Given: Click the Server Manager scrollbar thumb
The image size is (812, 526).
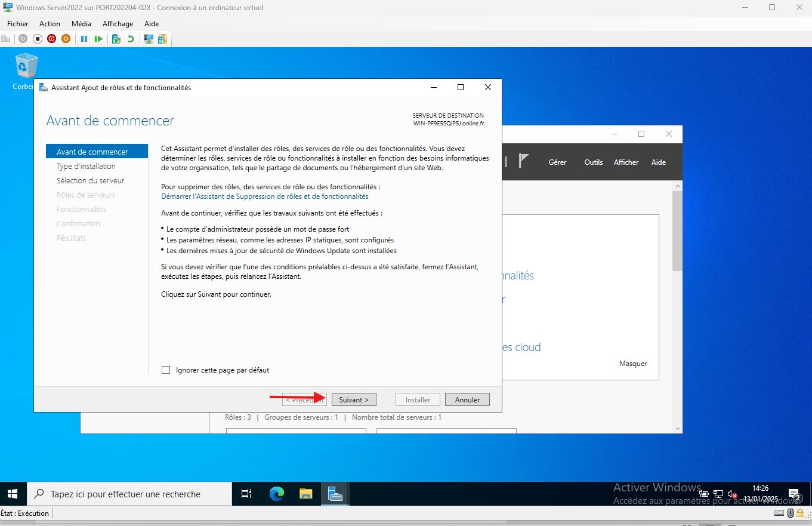Looking at the screenshot, I should 677,231.
